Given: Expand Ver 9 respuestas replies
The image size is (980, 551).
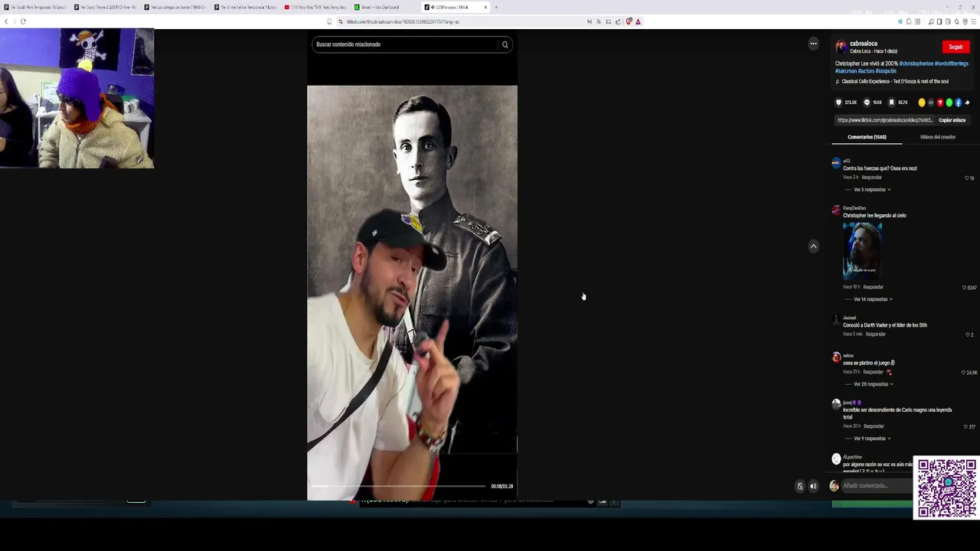Looking at the screenshot, I should coord(871,439).
